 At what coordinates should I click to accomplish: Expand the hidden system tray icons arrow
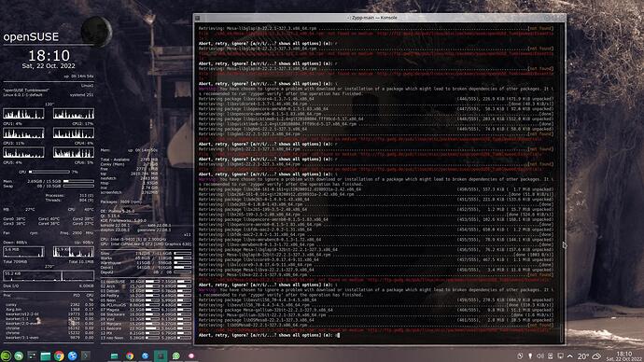click(570, 356)
